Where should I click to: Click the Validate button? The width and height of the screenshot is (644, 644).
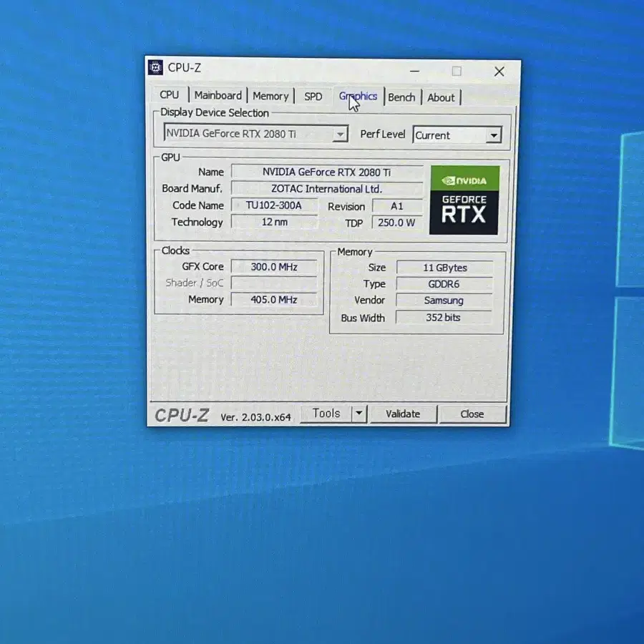[403, 414]
